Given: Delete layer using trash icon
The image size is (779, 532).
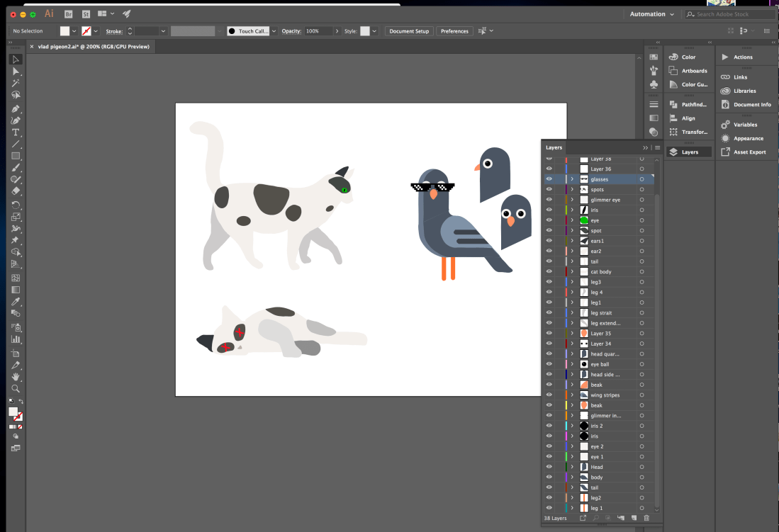Looking at the screenshot, I should point(646,518).
